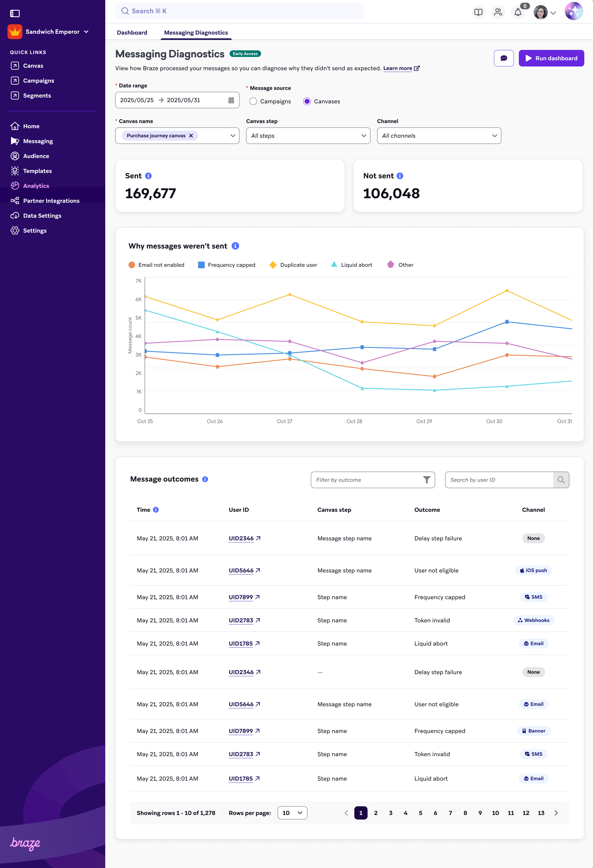The height and width of the screenshot is (868, 593).
Task: Show info tooltip for Not sent
Action: (x=400, y=176)
